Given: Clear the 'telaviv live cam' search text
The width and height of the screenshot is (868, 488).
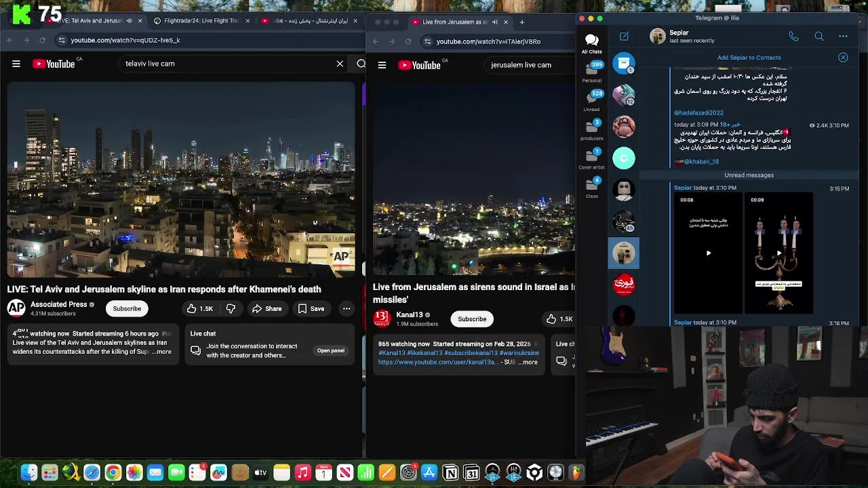Looking at the screenshot, I should 340,64.
